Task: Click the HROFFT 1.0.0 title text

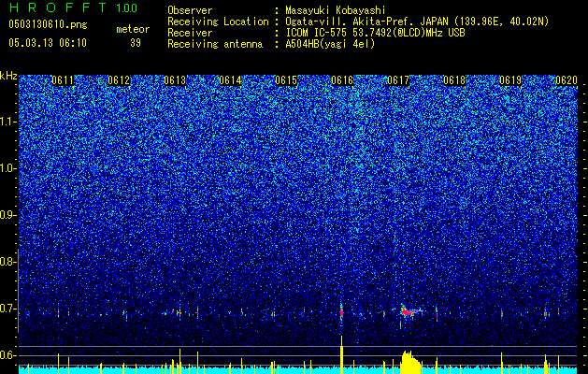Action: point(73,7)
